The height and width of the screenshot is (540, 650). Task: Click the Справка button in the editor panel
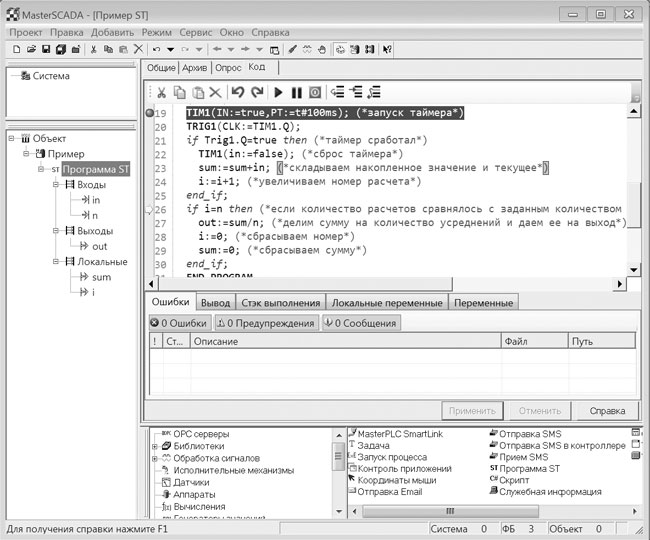click(607, 411)
